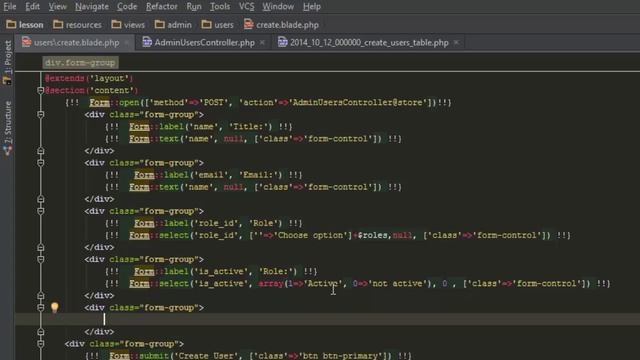Open the File menu
Image resolution: width=640 pixels, height=360 pixels.
point(10,7)
